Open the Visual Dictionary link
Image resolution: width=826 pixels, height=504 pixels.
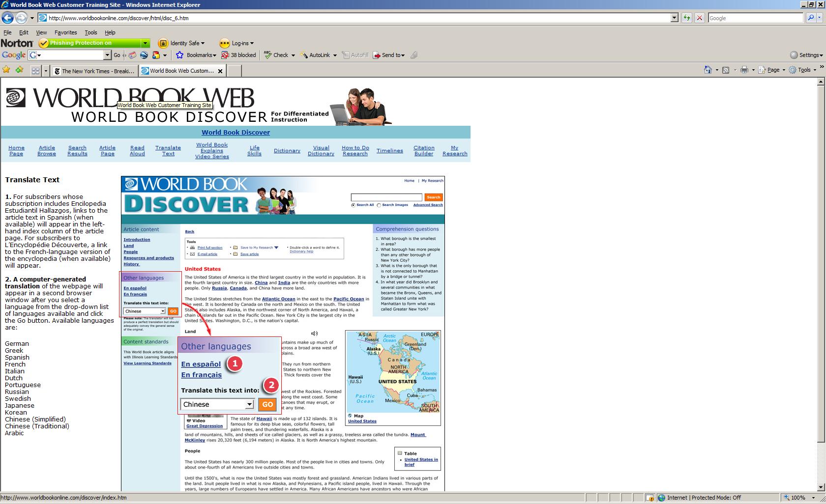[x=321, y=150]
